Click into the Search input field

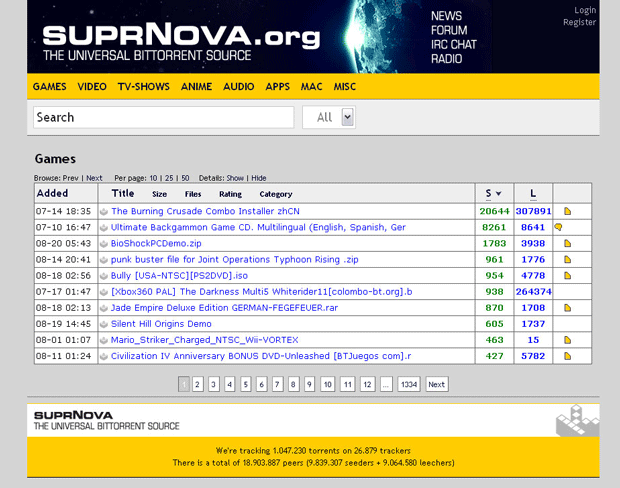click(x=164, y=117)
